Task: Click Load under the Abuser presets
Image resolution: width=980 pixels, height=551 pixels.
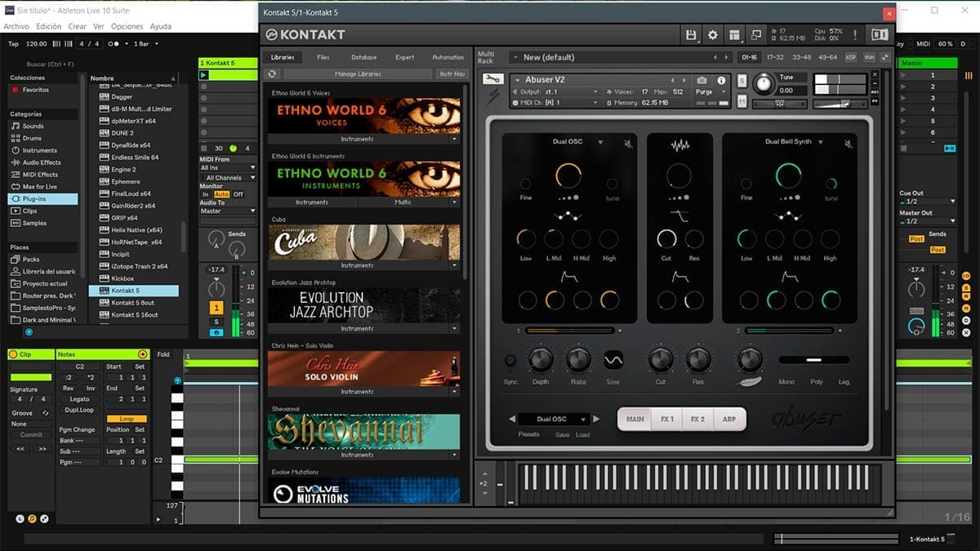Action: coord(582,435)
